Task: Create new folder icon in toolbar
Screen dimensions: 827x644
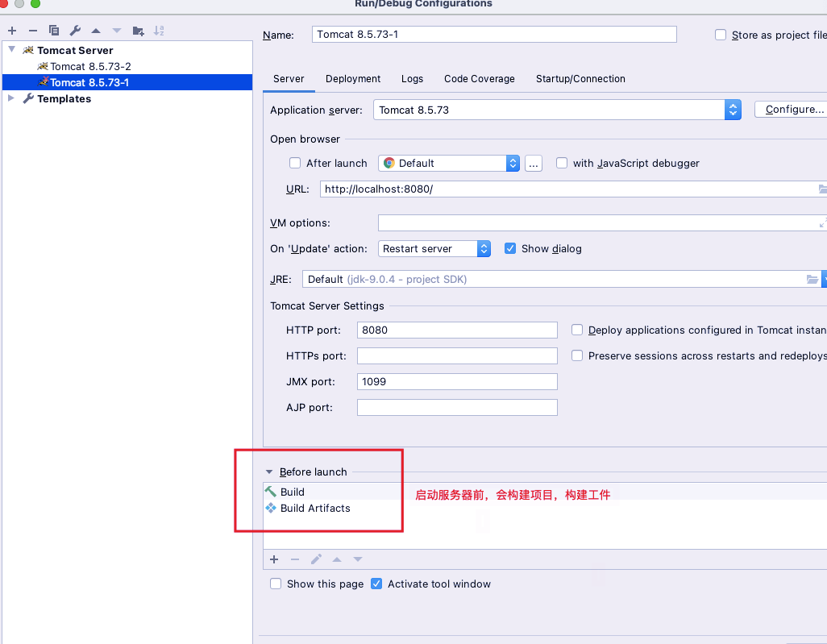Action: (138, 31)
